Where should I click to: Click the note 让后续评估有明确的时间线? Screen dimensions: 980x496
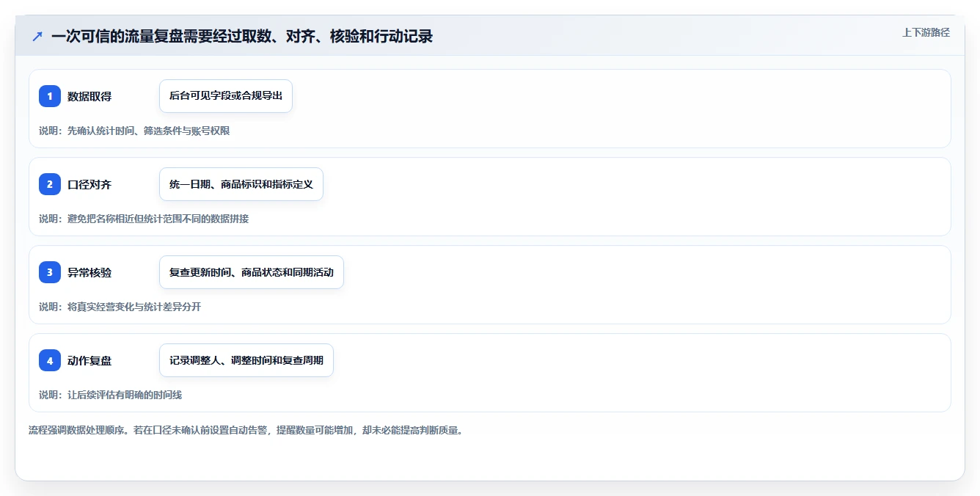pyautogui.click(x=125, y=395)
